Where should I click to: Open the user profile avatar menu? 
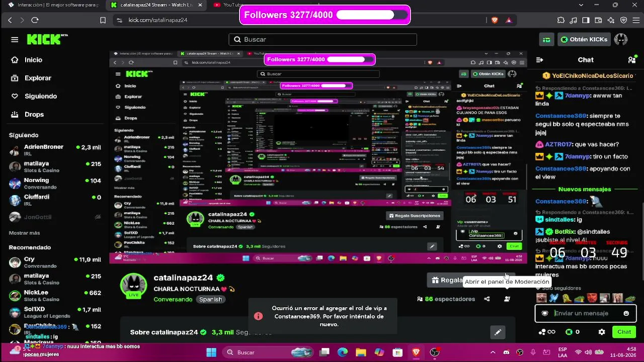[x=621, y=39]
